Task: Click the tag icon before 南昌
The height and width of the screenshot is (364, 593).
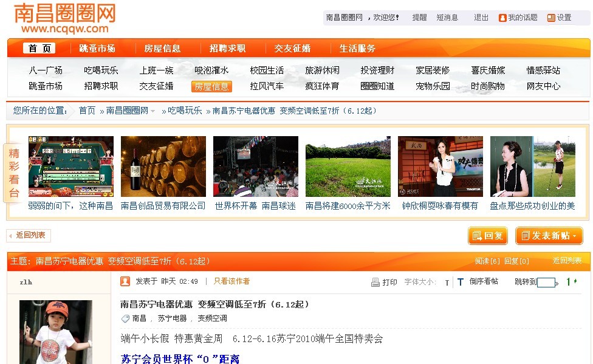Action: click(x=125, y=318)
